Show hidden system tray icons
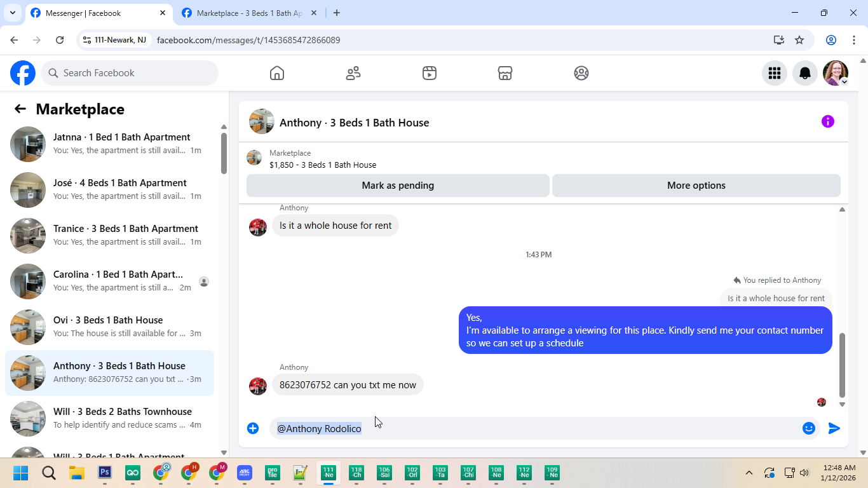The image size is (868, 488). point(749,473)
